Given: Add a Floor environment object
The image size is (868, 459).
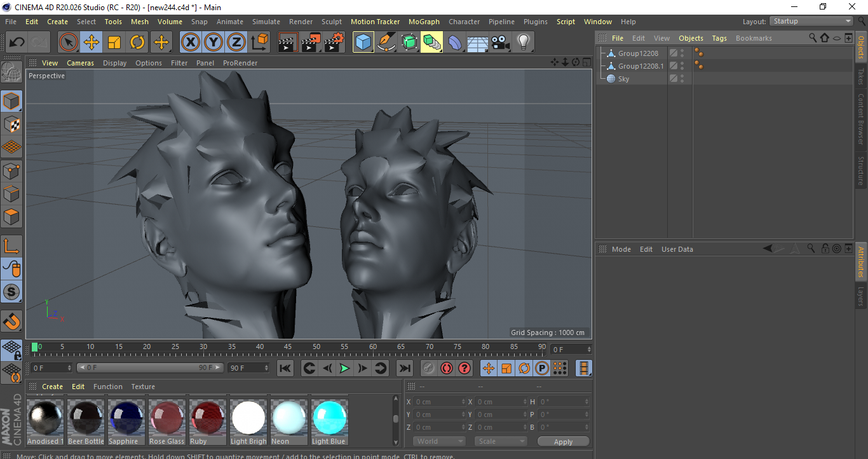Looking at the screenshot, I should [478, 43].
